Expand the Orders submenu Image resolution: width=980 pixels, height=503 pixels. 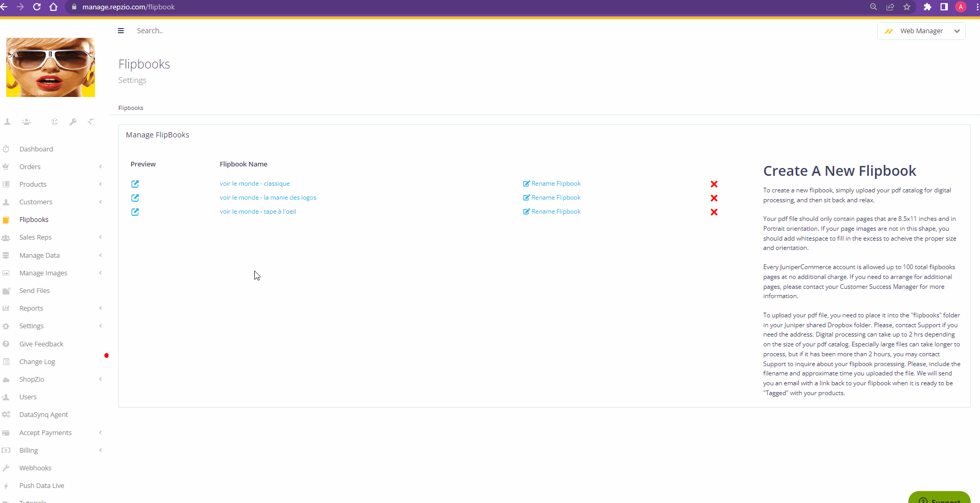[x=100, y=166]
